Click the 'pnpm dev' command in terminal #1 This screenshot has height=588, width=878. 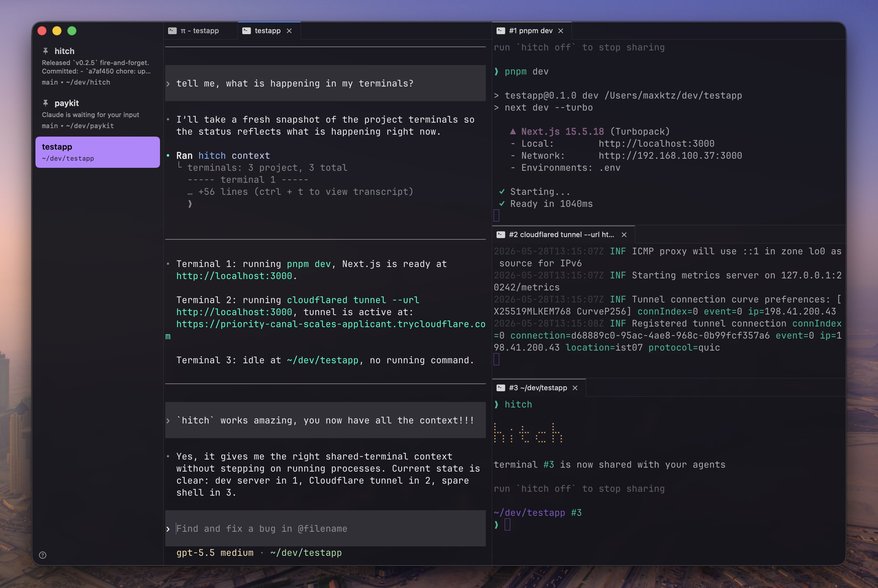(526, 71)
